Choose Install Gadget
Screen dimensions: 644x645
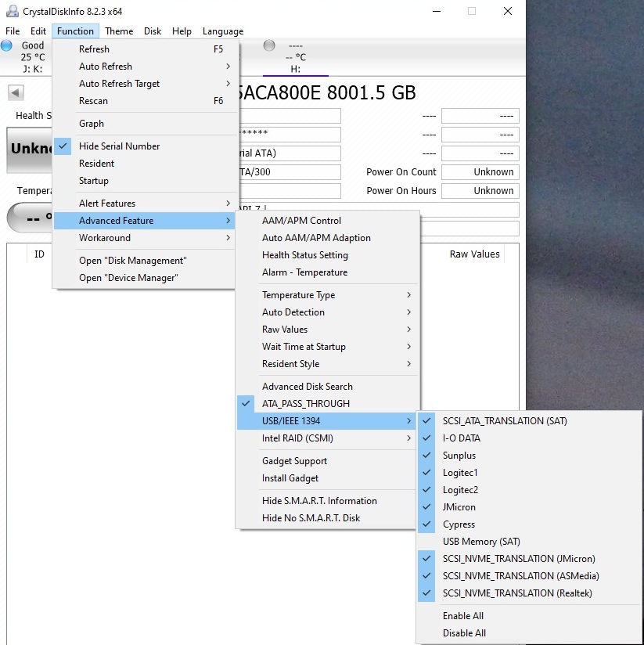coord(328,478)
